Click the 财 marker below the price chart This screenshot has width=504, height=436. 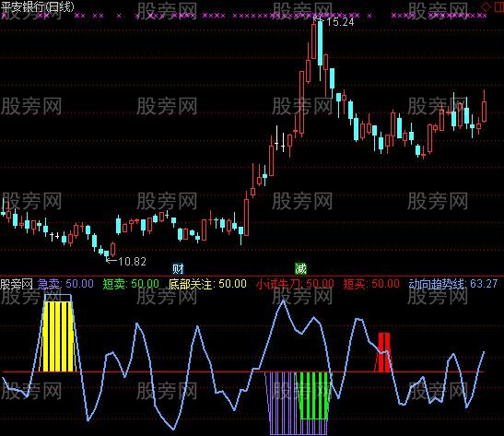pyautogui.click(x=178, y=269)
